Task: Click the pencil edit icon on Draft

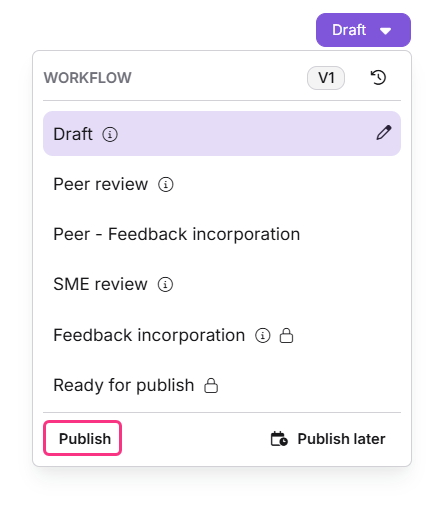Action: click(x=384, y=133)
